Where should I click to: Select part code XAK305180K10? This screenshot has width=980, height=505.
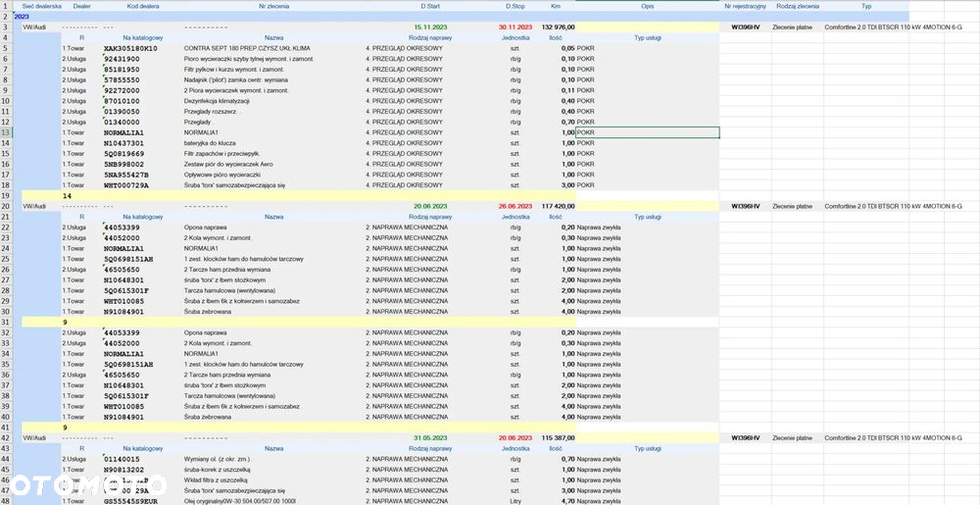(x=130, y=48)
